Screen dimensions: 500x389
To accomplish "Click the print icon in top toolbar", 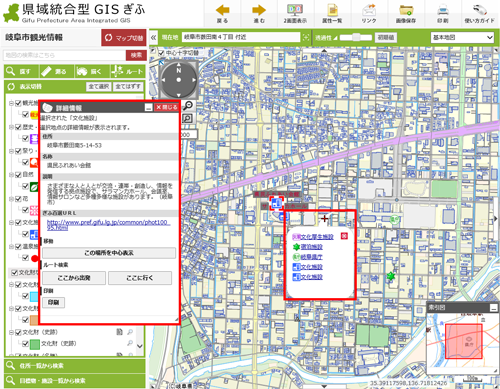I will coord(443,10).
